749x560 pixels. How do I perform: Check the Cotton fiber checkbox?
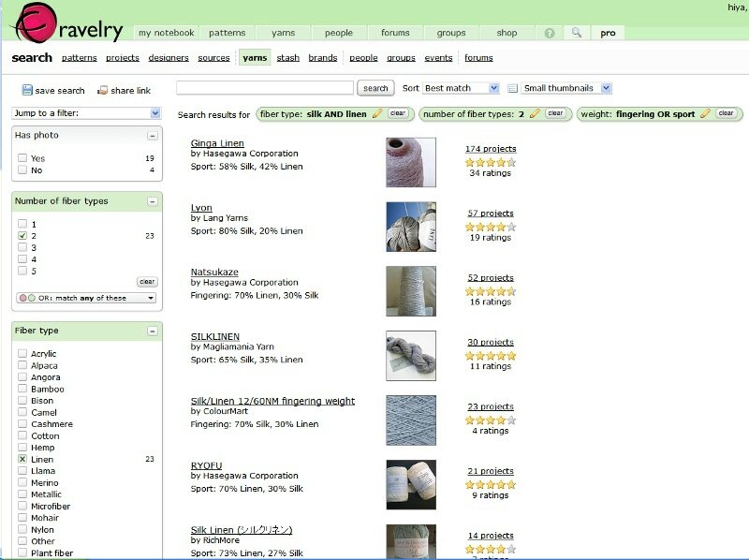pos(22,435)
